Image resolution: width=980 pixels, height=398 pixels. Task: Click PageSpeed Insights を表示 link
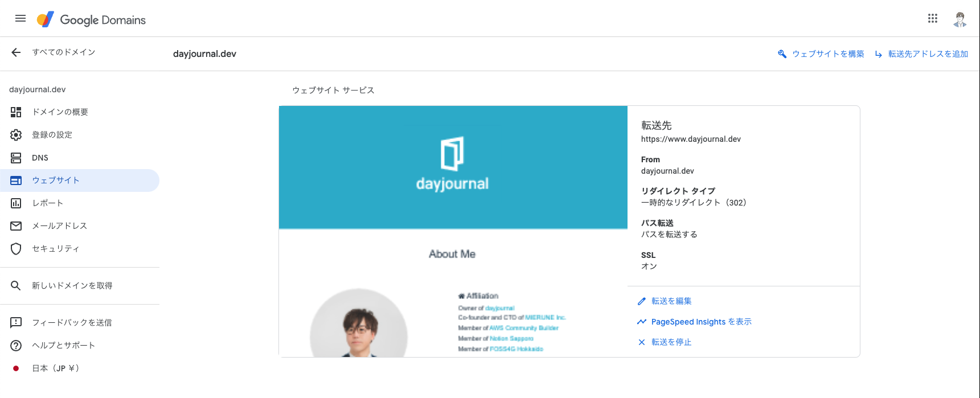pyautogui.click(x=702, y=322)
